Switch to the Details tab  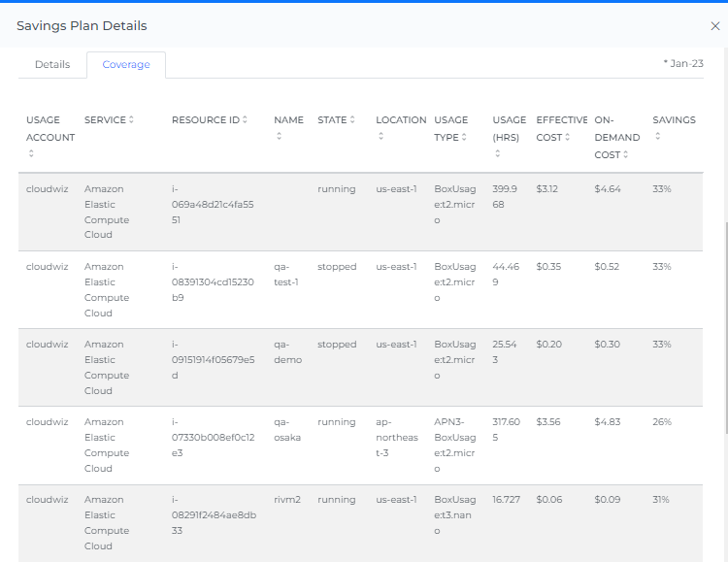coord(52,65)
